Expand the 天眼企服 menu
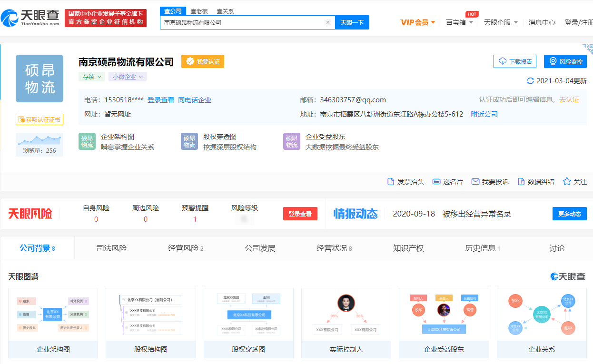This screenshot has height=364, width=593. coord(501,22)
